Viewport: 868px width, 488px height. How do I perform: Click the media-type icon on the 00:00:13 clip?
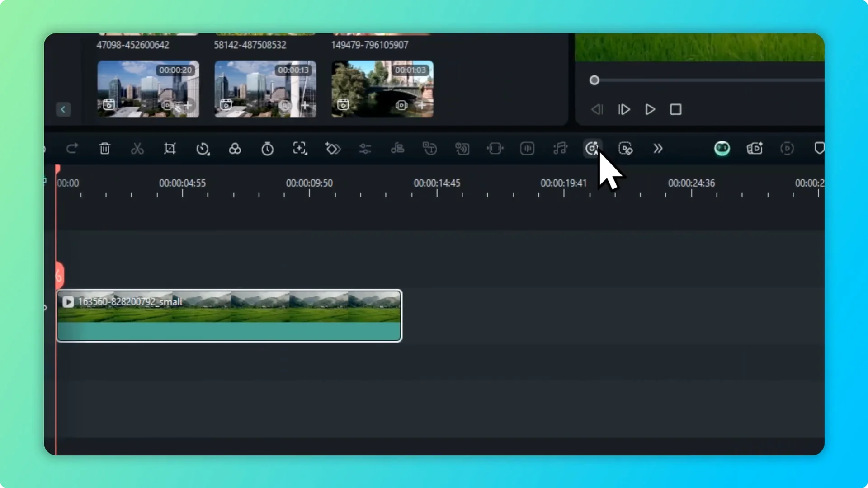(226, 105)
